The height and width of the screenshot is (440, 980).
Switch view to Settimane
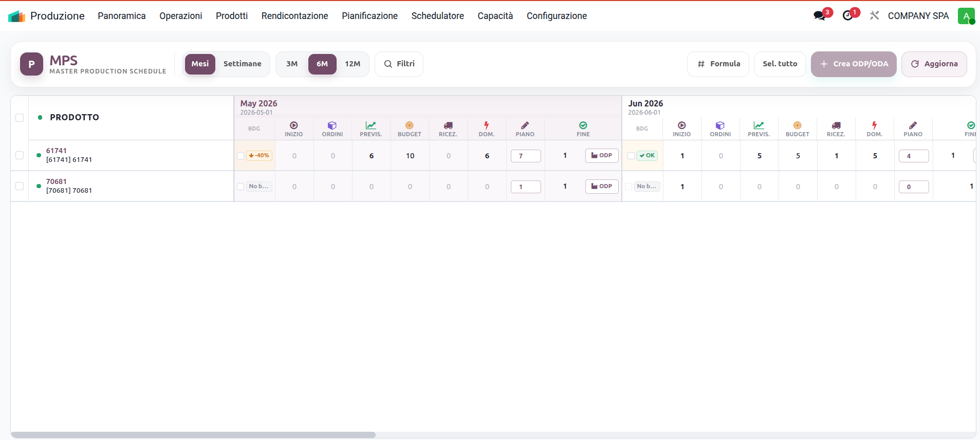coord(243,64)
